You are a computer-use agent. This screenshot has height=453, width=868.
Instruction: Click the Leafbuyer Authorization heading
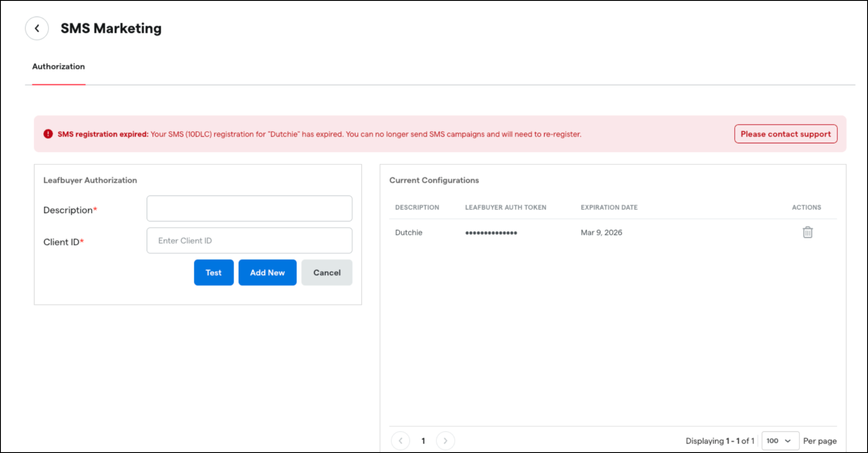(90, 180)
